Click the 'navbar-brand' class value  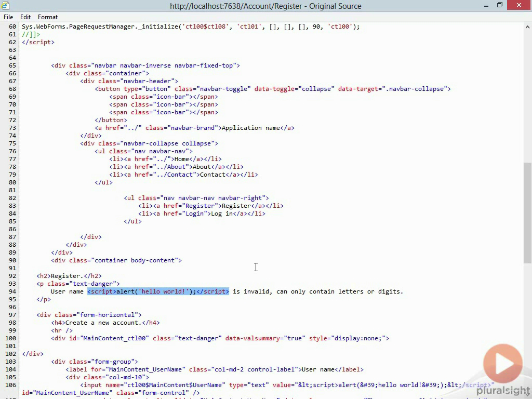(193, 128)
